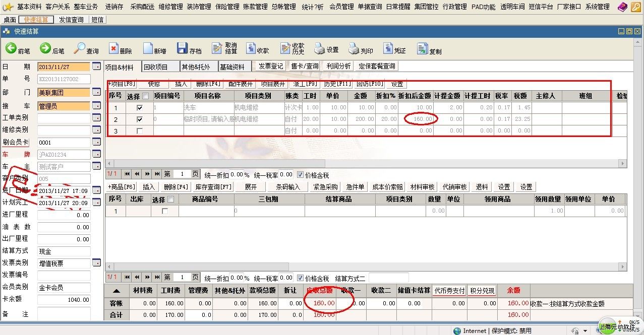The image size is (644, 335).
Task: Click the 利润分析 profit analysis button
Action: 338,66
